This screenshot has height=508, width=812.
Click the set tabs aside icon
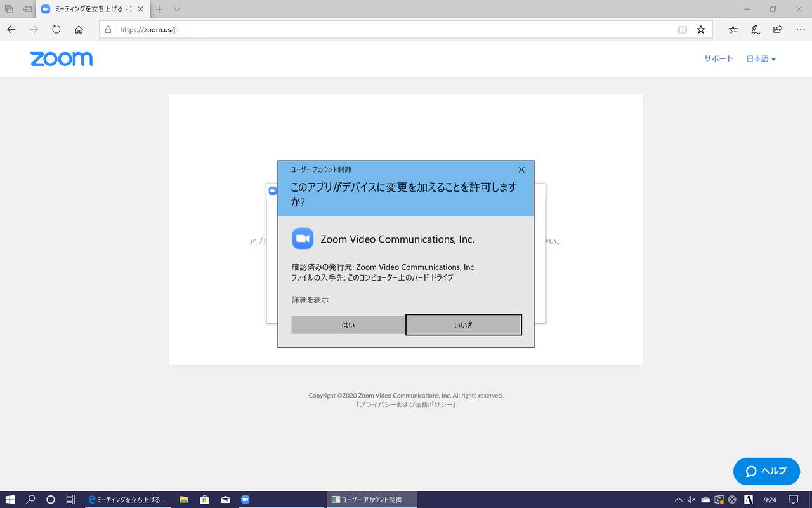coord(27,9)
